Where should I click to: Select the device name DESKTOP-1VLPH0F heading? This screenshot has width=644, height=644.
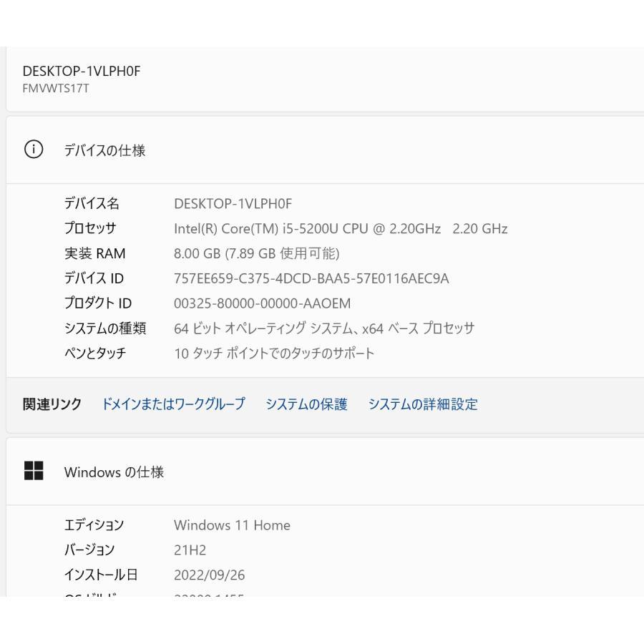point(81,71)
